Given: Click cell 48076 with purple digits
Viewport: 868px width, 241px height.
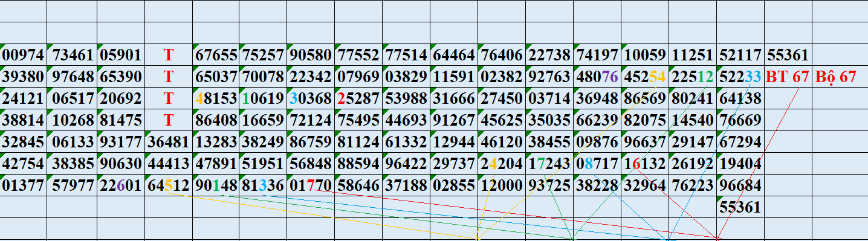Looking at the screenshot, I should [x=597, y=77].
